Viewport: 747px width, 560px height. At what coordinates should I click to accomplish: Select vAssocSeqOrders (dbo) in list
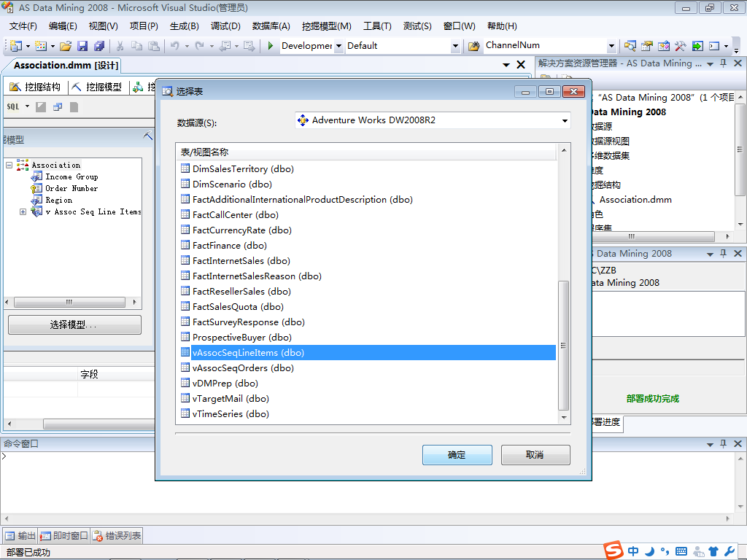click(x=243, y=368)
